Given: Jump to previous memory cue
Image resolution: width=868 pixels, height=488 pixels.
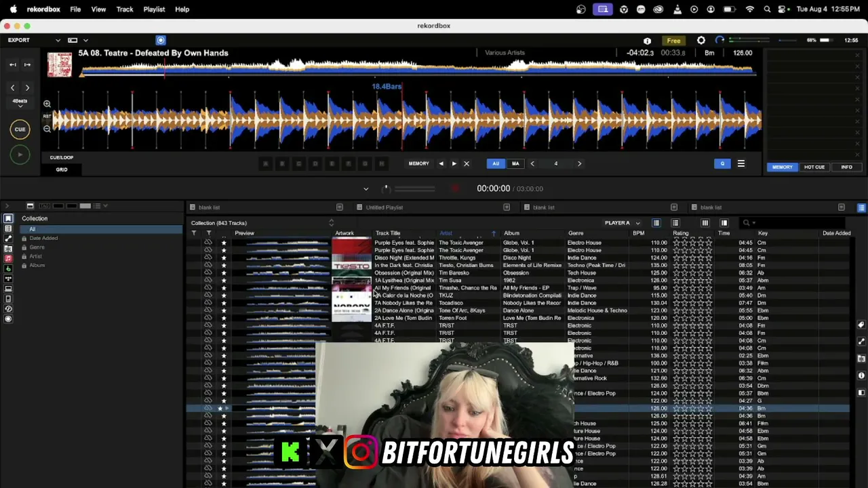Looking at the screenshot, I should (441, 163).
